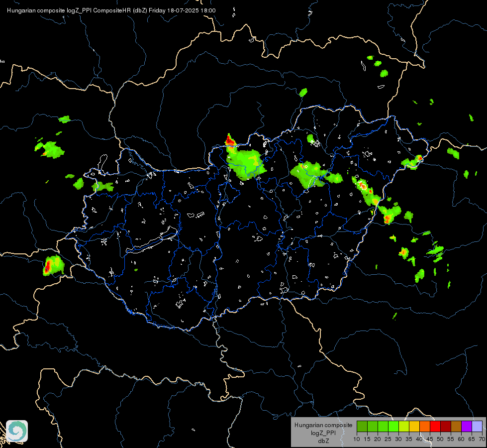Click the 30–35 dBZ yellow-green swatch
This screenshot has height=448, width=487.
click(x=404, y=426)
